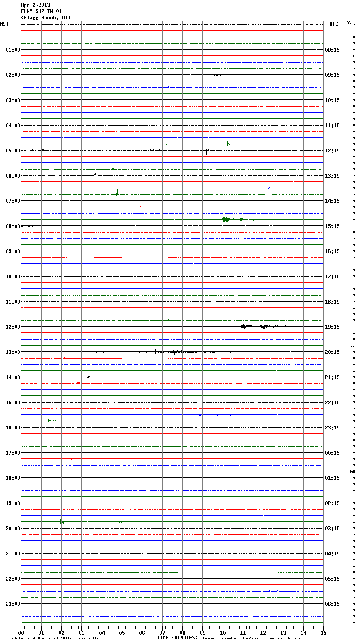Click the "08:15" UTC time label

[332, 50]
